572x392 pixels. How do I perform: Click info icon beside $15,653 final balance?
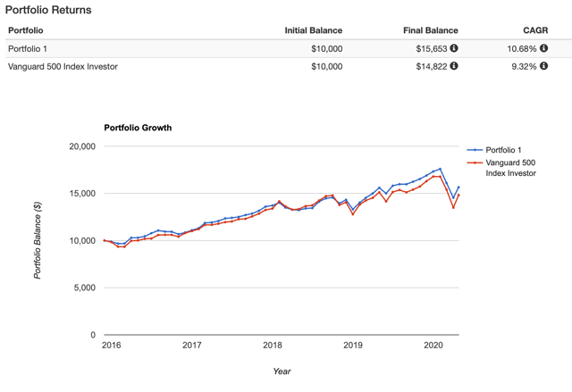click(454, 48)
